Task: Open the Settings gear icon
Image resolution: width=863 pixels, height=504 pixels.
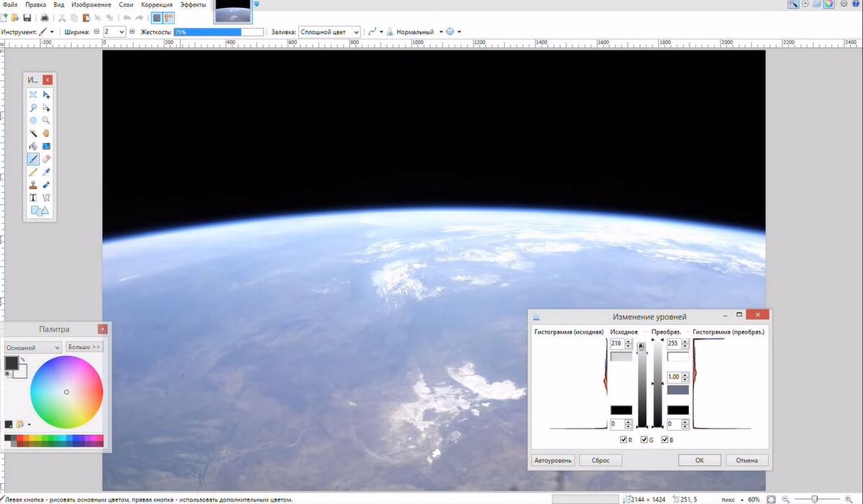Action: click(x=844, y=4)
